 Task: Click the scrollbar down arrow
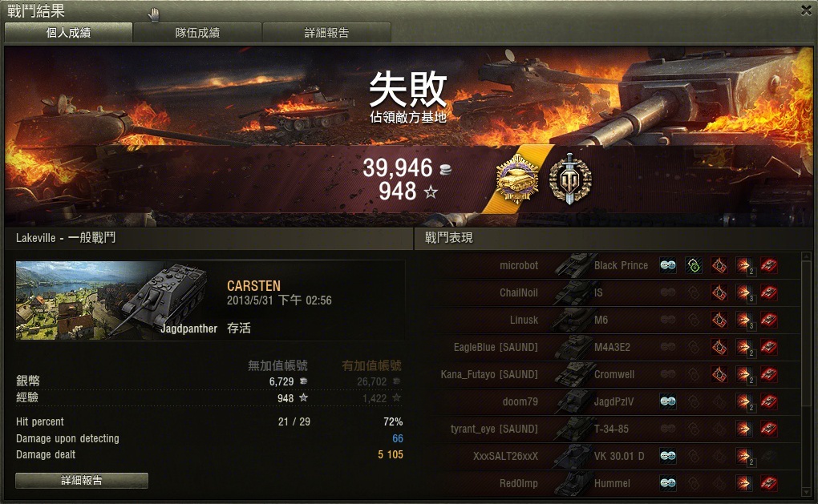807,492
